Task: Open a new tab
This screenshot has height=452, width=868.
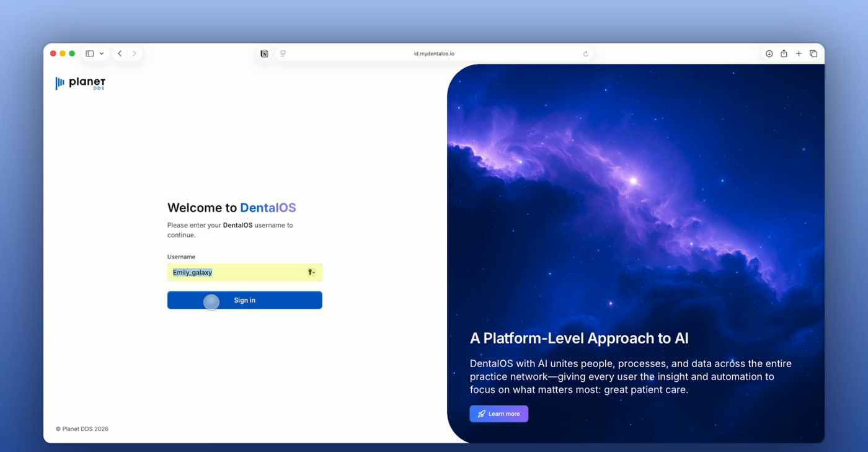Action: tap(799, 54)
